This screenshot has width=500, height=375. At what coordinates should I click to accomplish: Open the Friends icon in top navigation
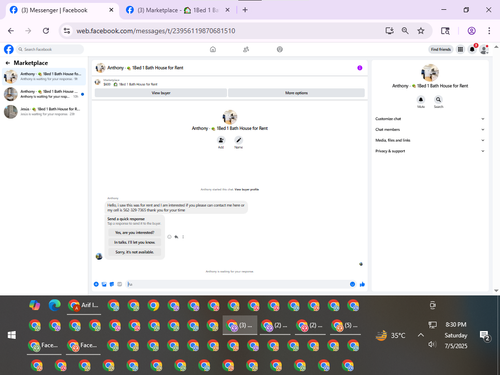tap(246, 49)
